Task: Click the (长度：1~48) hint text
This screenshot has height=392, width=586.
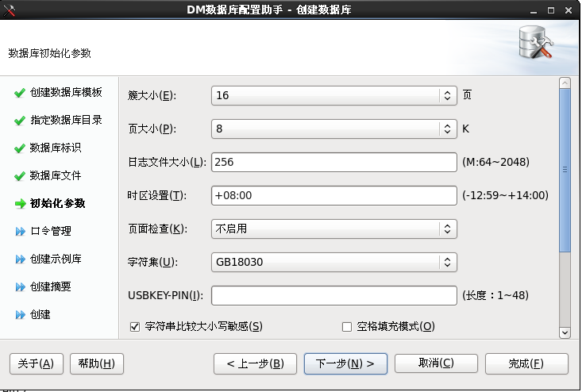Action: [495, 296]
